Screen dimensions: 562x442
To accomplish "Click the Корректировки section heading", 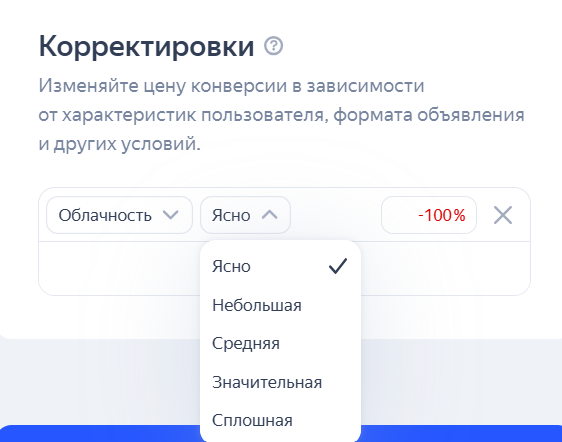I will point(146,47).
